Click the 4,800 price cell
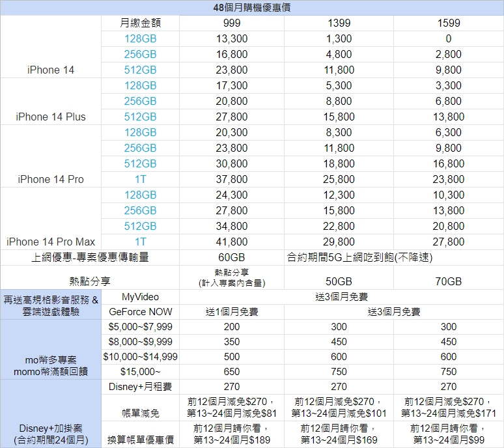504x448 pixels. click(339, 54)
